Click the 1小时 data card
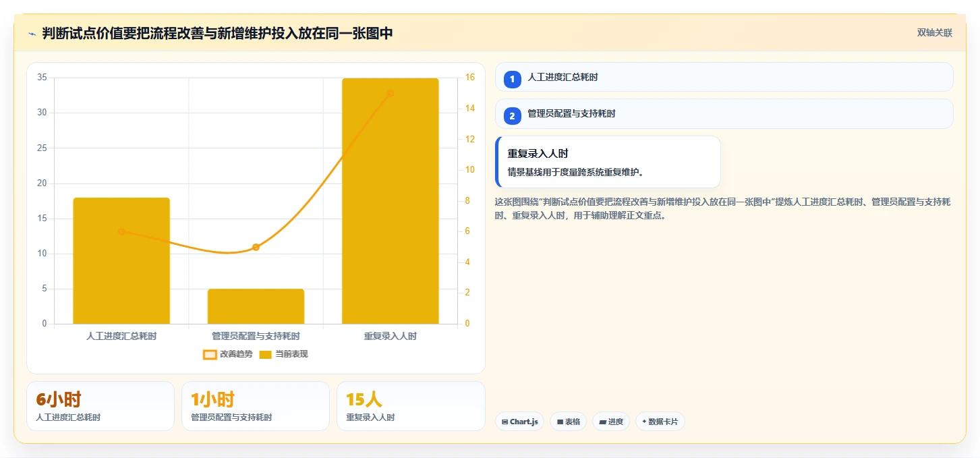This screenshot has width=980, height=458. click(x=256, y=406)
